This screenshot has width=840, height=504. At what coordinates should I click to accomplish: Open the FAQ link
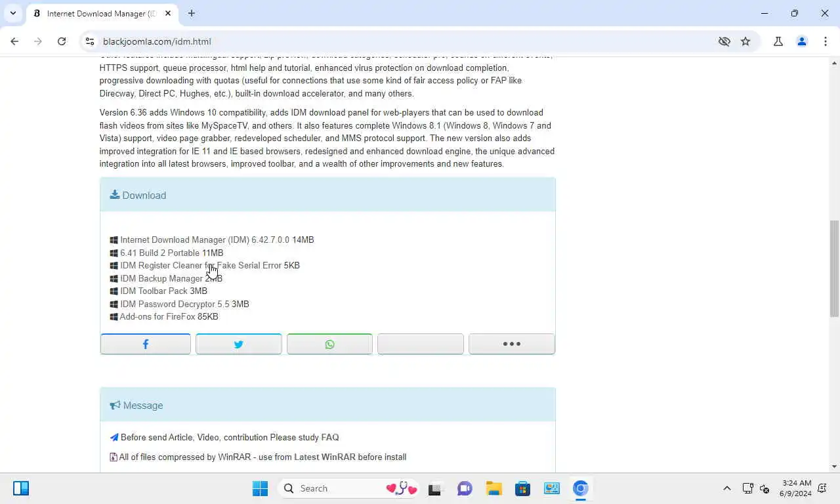330,437
